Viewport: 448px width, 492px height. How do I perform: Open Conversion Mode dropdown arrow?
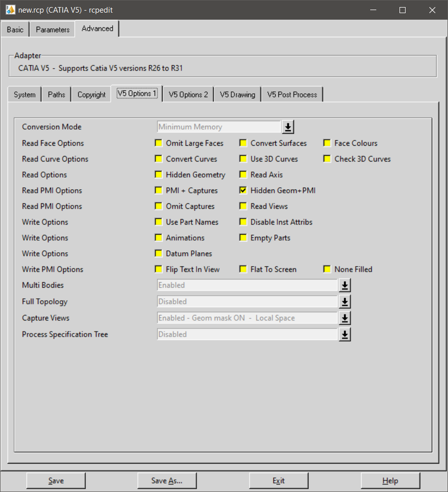point(288,127)
